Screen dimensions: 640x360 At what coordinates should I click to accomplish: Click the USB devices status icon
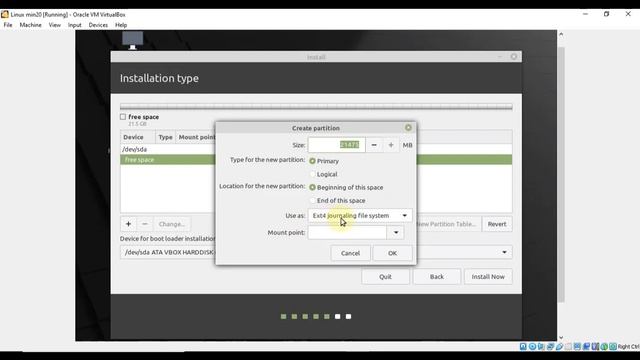559,347
